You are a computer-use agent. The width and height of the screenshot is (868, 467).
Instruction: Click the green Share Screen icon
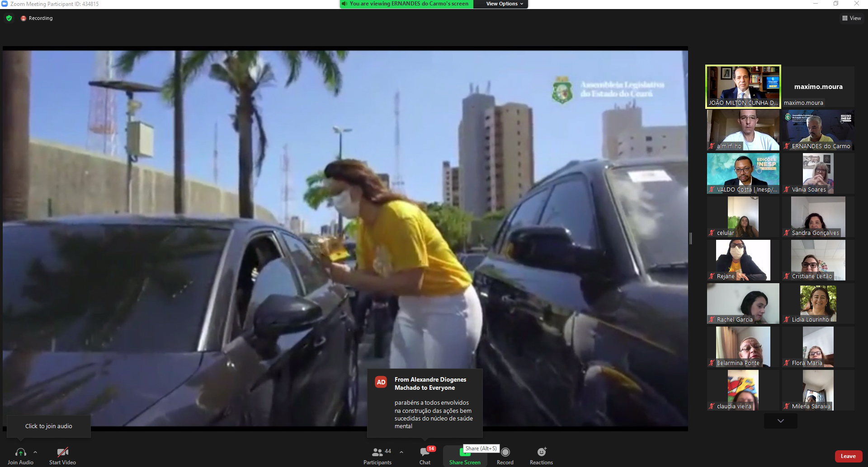coord(464,453)
